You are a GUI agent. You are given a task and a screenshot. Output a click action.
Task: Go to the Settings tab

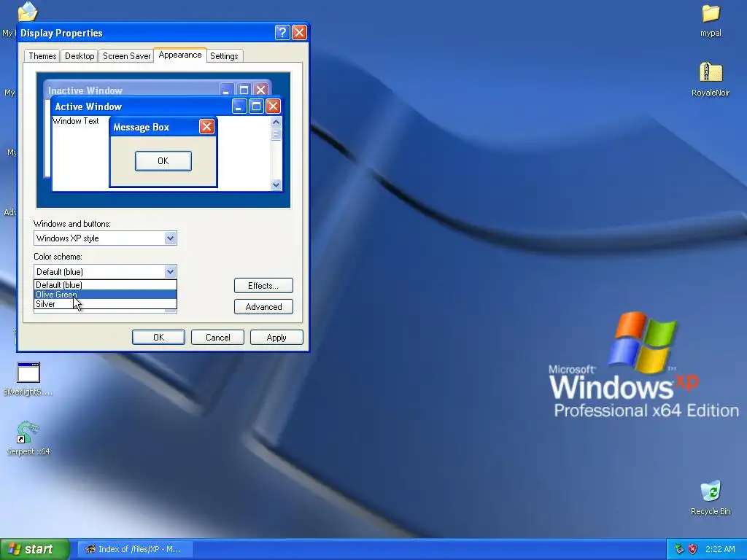tap(224, 55)
